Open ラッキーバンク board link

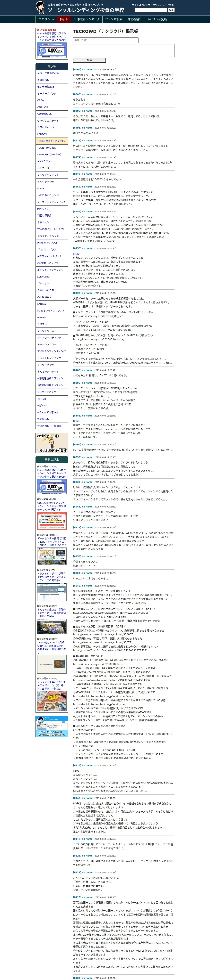(52, 365)
